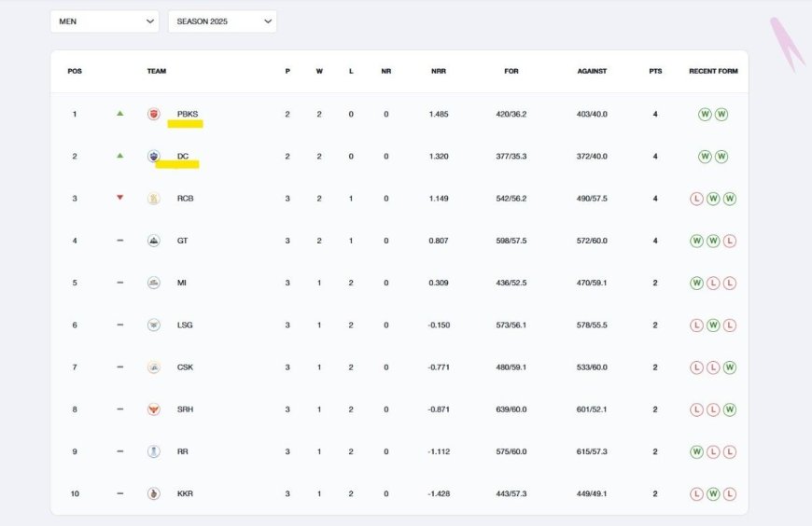Click NRR value 0.807
This screenshot has height=526, width=812.
439,241
